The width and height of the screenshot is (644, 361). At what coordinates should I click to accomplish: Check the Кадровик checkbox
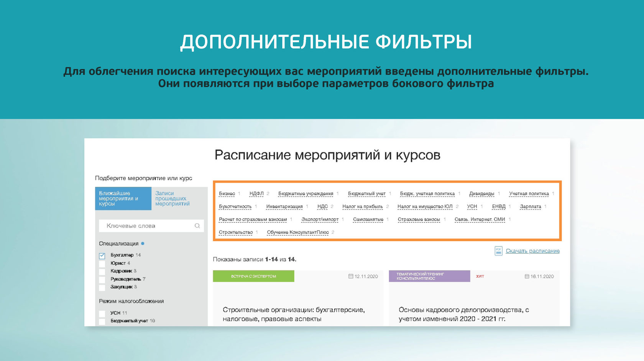[102, 272]
